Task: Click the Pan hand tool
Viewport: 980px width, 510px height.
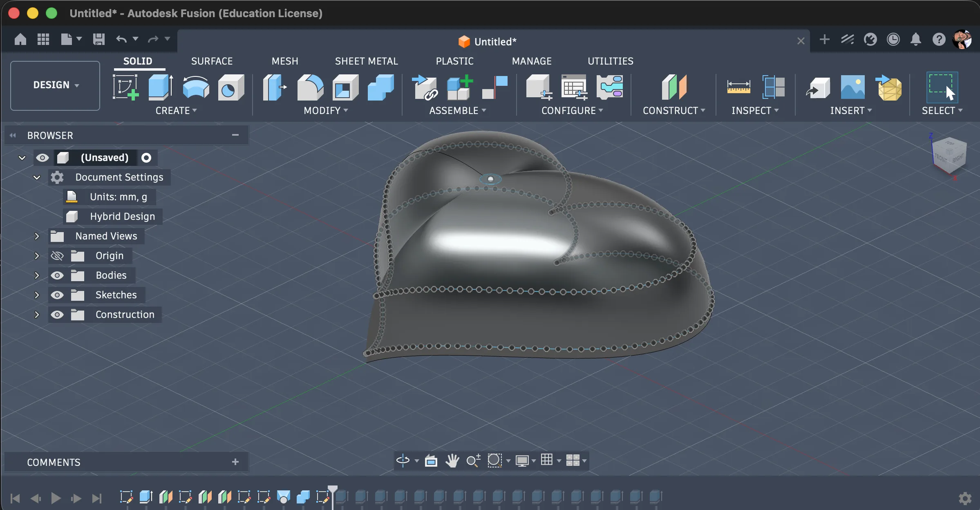Action: coord(452,461)
